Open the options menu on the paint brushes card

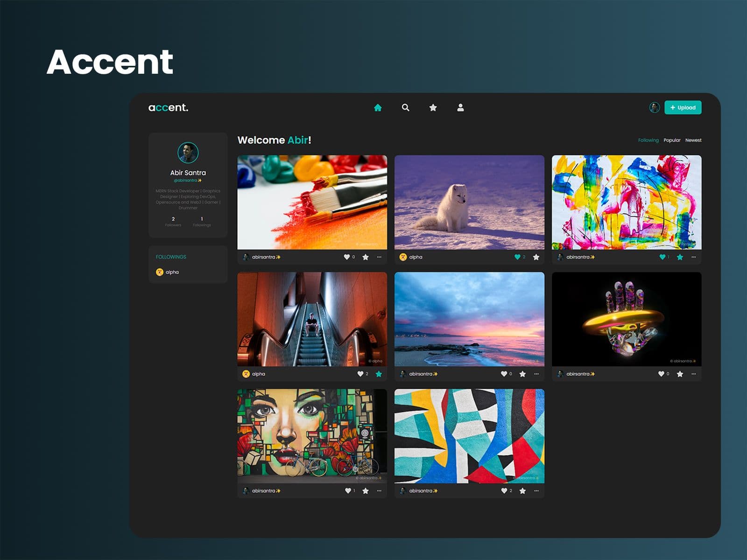[379, 256]
